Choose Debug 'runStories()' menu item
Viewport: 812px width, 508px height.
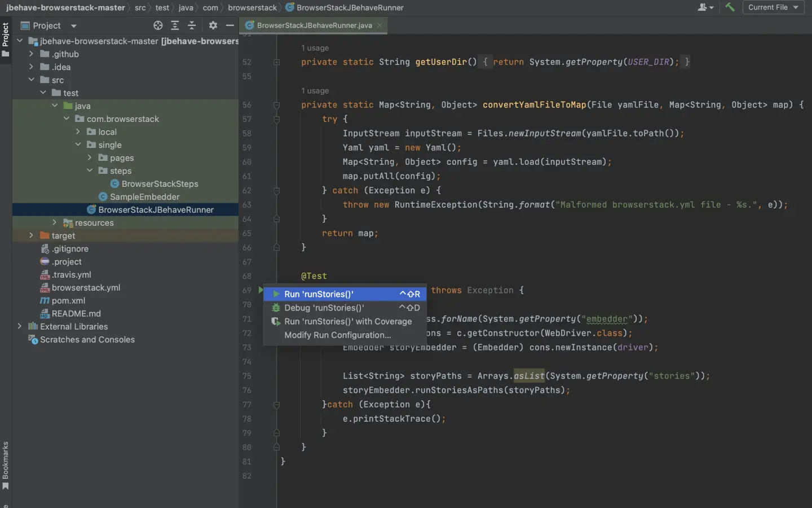pos(324,308)
